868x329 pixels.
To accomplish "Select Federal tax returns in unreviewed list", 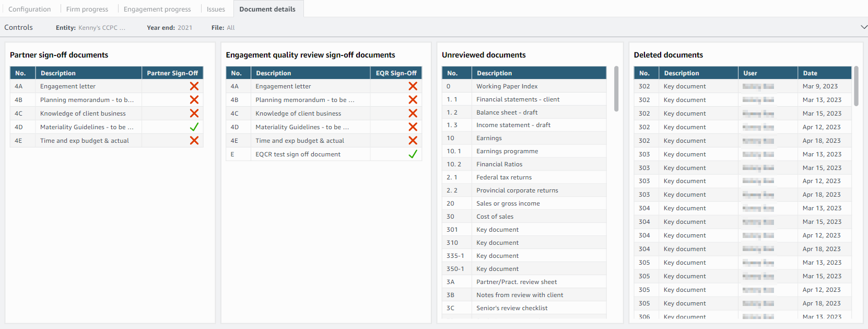I will [503, 177].
